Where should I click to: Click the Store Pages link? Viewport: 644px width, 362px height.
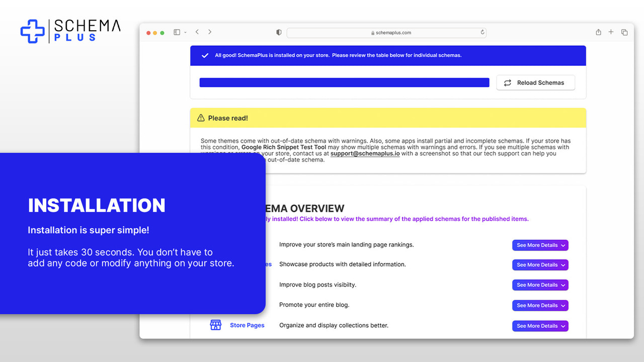247,325
